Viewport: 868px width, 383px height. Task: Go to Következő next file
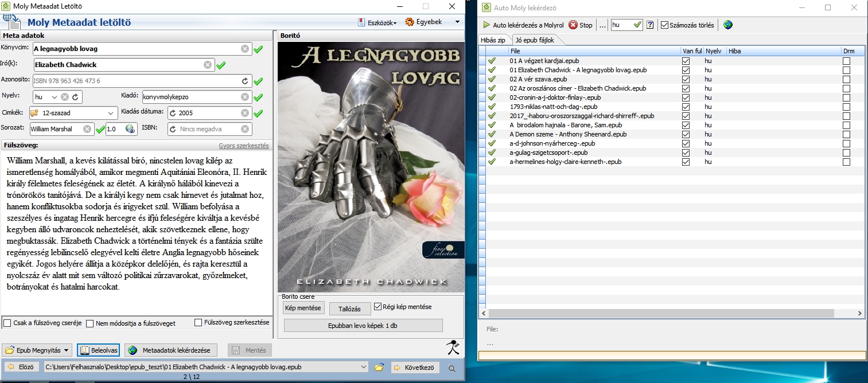tap(416, 368)
